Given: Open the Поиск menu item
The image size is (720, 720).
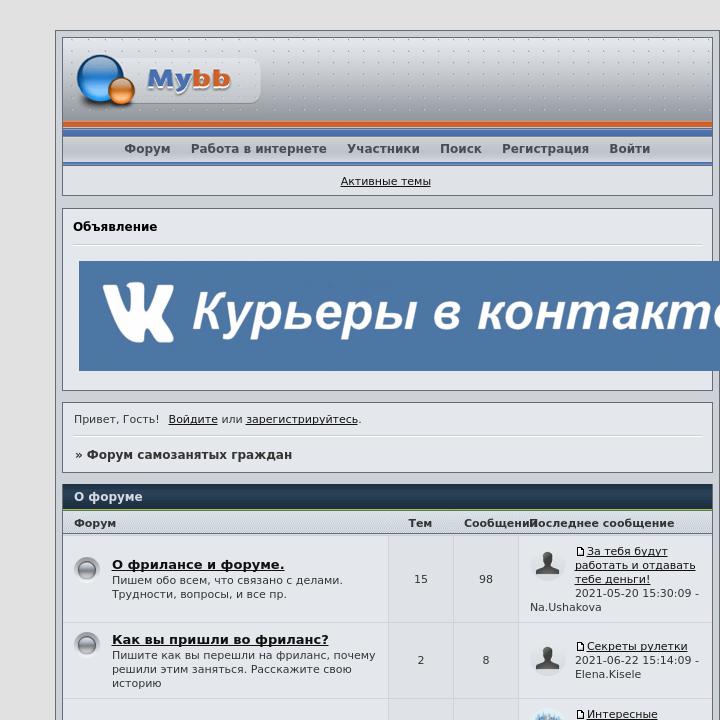Looking at the screenshot, I should click(461, 149).
